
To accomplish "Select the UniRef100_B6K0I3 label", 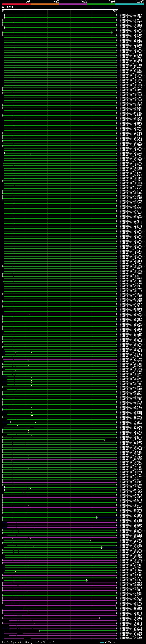I will 131,276.
